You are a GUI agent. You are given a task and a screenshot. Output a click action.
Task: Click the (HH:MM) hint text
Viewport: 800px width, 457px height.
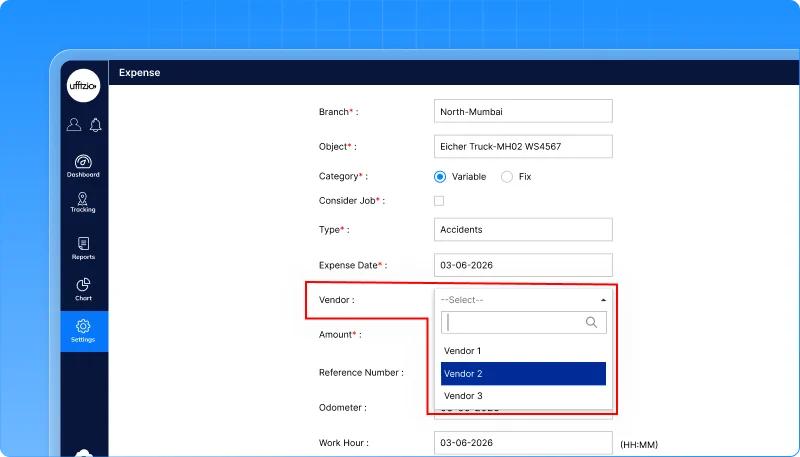(x=639, y=445)
